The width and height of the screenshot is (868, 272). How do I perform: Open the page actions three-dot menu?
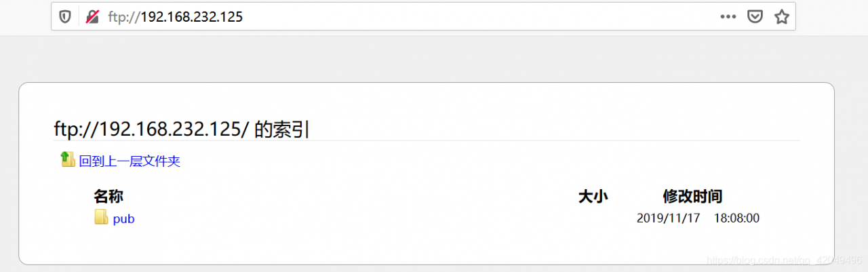point(728,17)
